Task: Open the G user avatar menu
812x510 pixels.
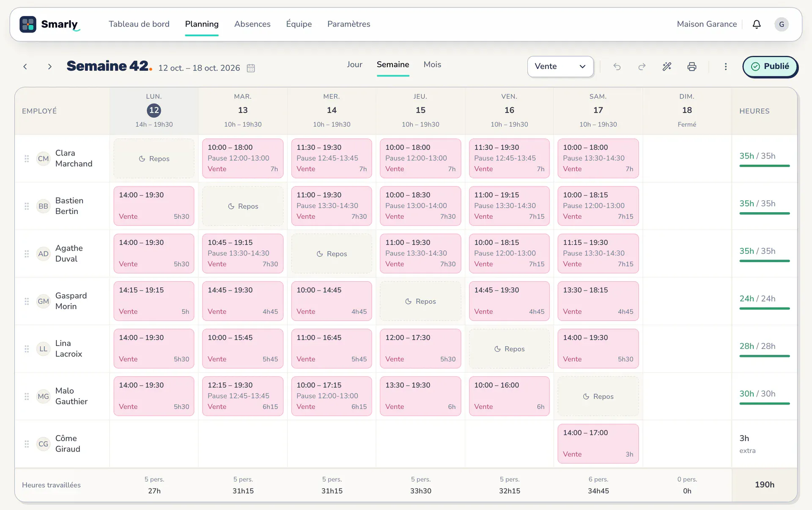Action: 782,24
